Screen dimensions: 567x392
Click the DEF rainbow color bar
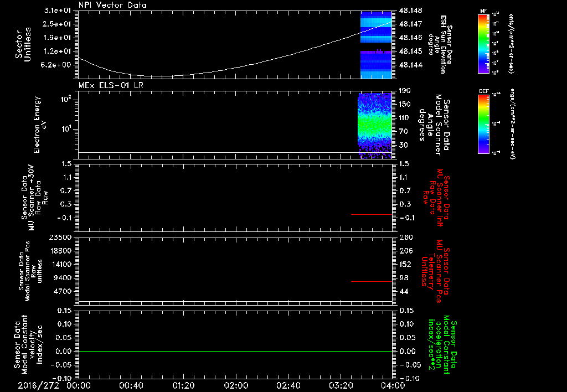[x=484, y=124]
